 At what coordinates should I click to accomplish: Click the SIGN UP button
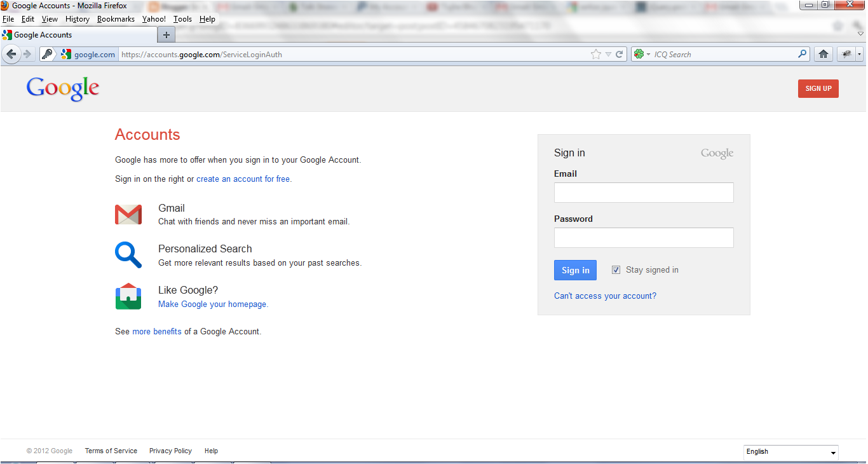coord(818,88)
